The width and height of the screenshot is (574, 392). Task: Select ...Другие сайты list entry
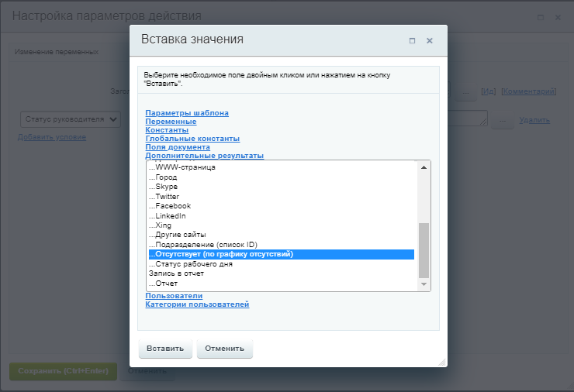pos(282,235)
